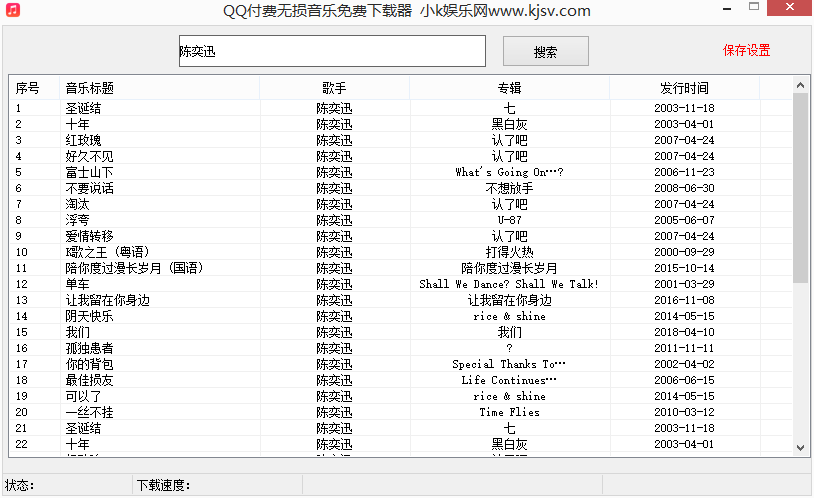Select the song 浮夸
The image size is (814, 498).
click(x=77, y=221)
